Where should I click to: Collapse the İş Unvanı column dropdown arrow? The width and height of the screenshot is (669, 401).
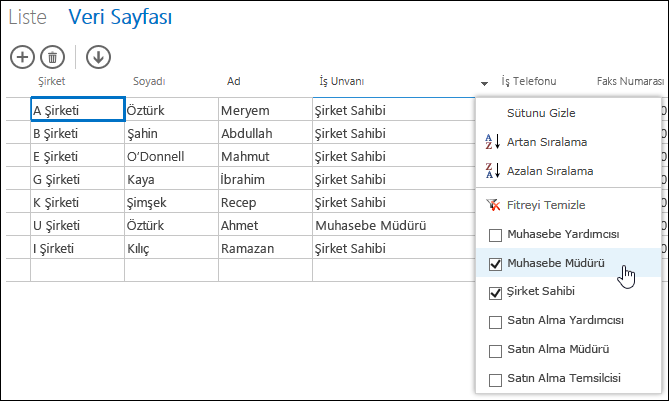point(484,84)
